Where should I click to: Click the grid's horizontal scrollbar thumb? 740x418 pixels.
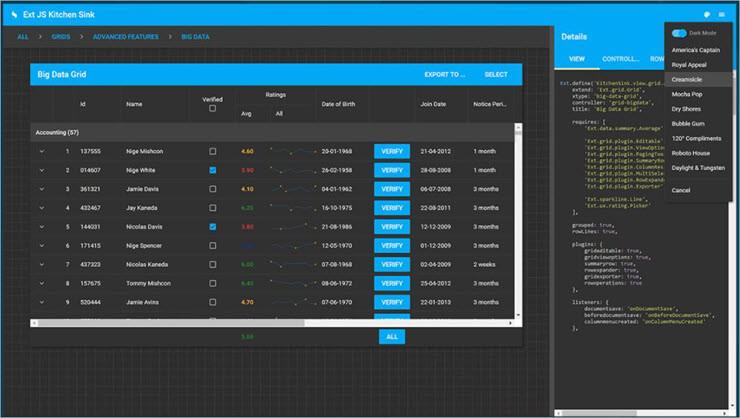pos(171,323)
